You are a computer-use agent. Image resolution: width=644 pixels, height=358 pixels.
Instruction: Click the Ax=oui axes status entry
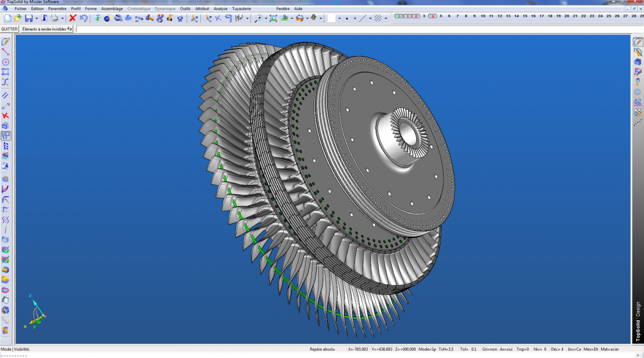point(506,350)
